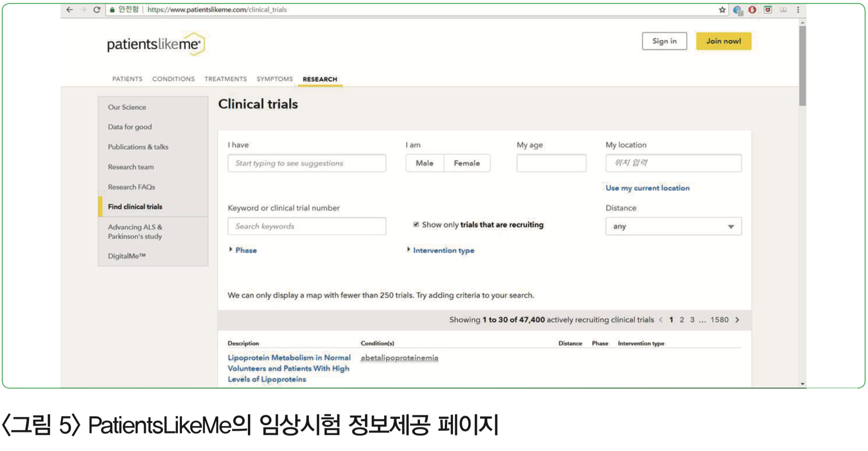This screenshot has height=451, width=868.
Task: Open the CONDITIONS nav tab
Action: click(173, 79)
